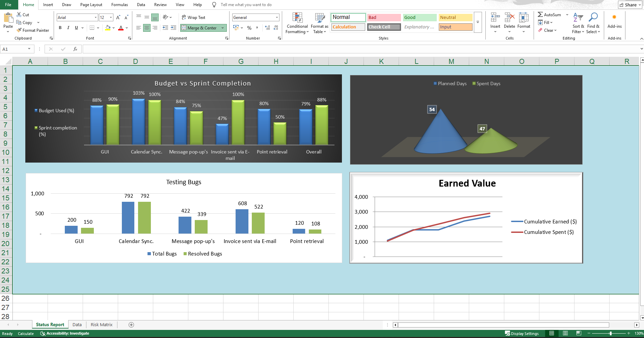Apply the Good cell style

coord(420,17)
